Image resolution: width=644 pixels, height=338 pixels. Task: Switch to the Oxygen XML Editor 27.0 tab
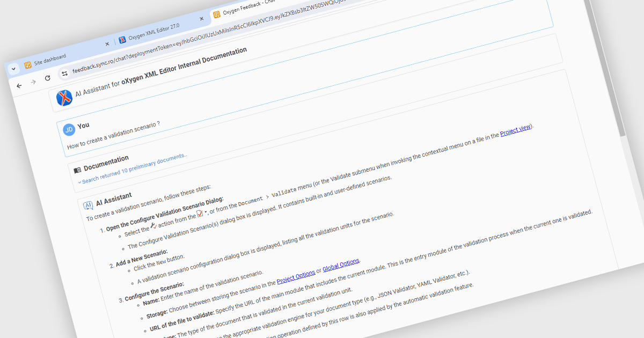coord(155,31)
